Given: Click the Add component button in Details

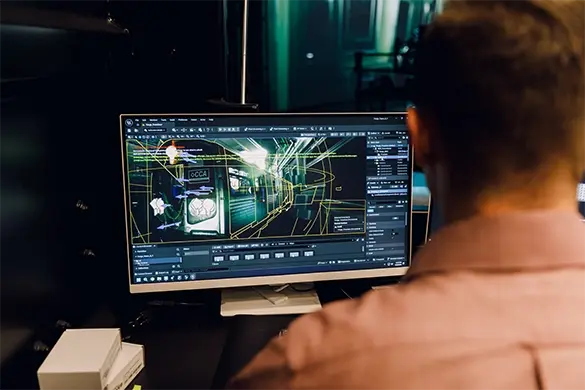Looking at the screenshot, I should click(x=395, y=187).
